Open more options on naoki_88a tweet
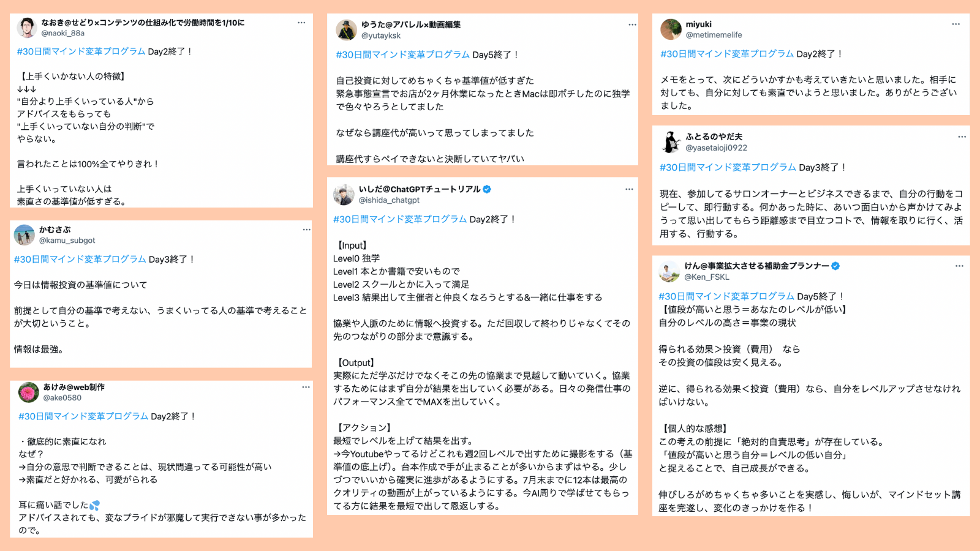Image resolution: width=980 pixels, height=551 pixels. [x=301, y=23]
